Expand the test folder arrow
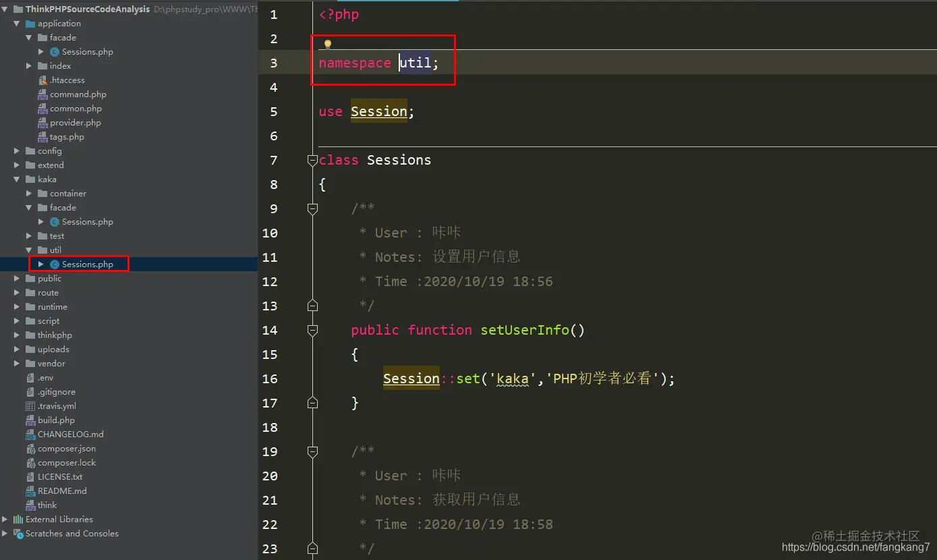937x560 pixels. (x=29, y=236)
